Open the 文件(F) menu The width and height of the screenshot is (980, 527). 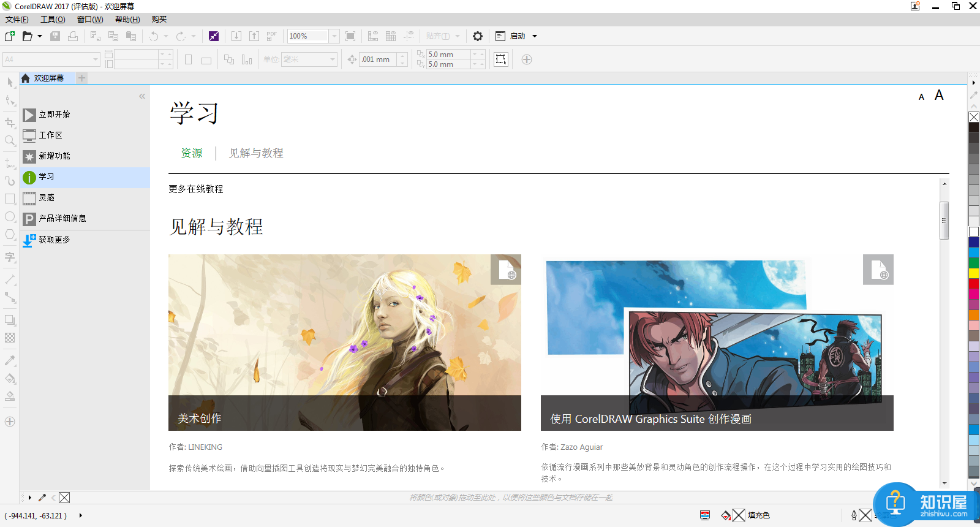[x=17, y=20]
